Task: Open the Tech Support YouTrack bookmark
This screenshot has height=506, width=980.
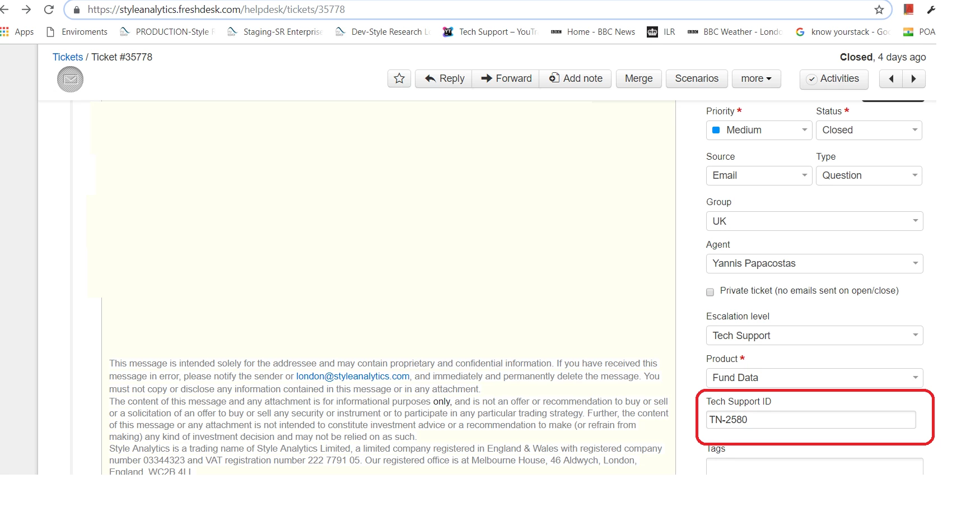Action: pyautogui.click(x=490, y=32)
